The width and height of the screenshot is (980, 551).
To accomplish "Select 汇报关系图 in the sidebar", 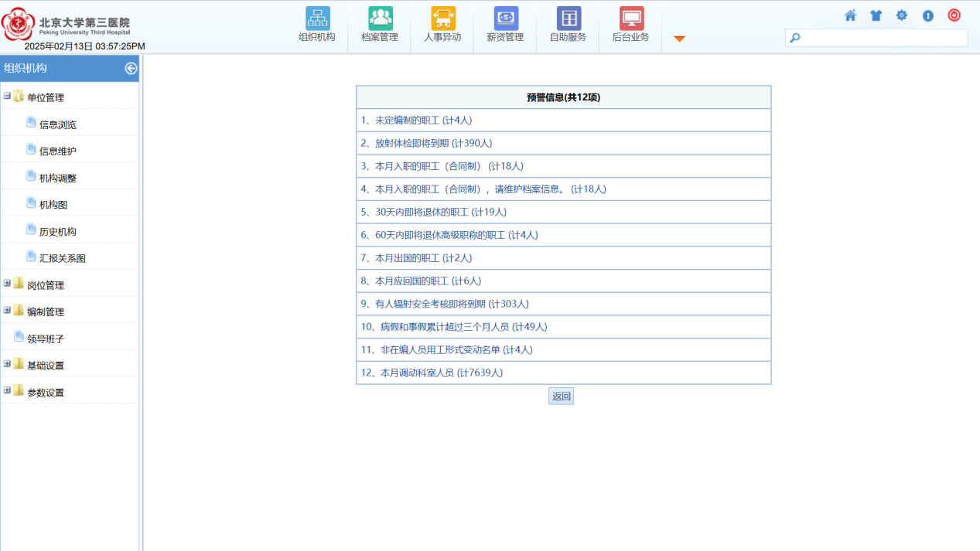I will click(x=62, y=258).
